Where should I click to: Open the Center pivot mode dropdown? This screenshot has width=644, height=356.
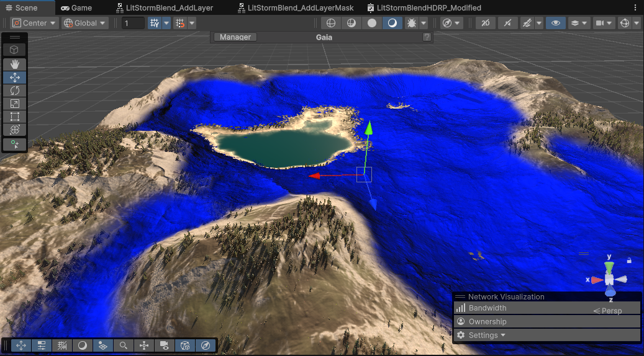[x=34, y=23]
